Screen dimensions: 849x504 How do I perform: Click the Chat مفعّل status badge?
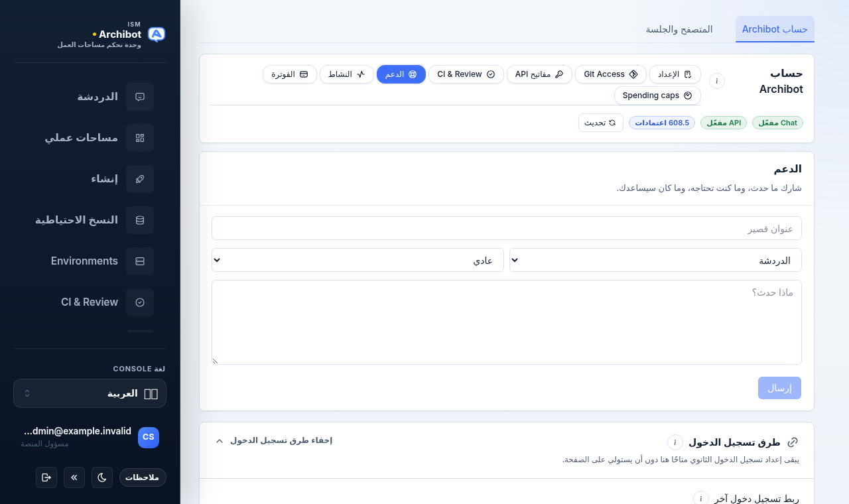pyautogui.click(x=777, y=123)
